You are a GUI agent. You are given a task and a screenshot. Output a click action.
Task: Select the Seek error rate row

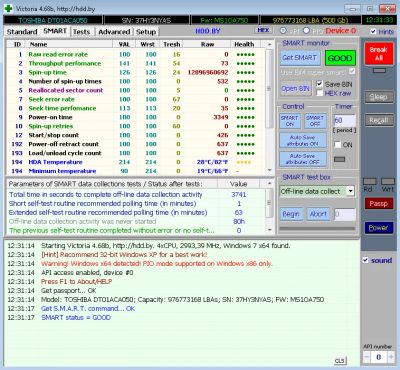click(x=136, y=99)
